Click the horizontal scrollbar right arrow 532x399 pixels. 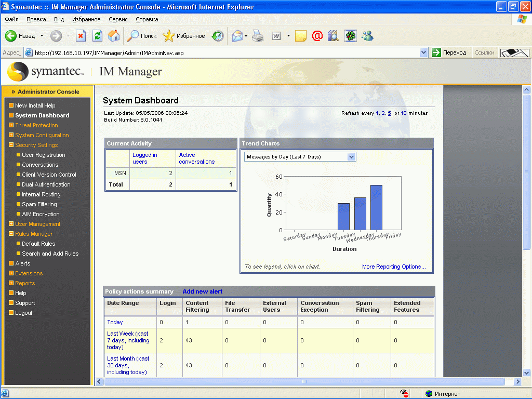click(x=517, y=382)
